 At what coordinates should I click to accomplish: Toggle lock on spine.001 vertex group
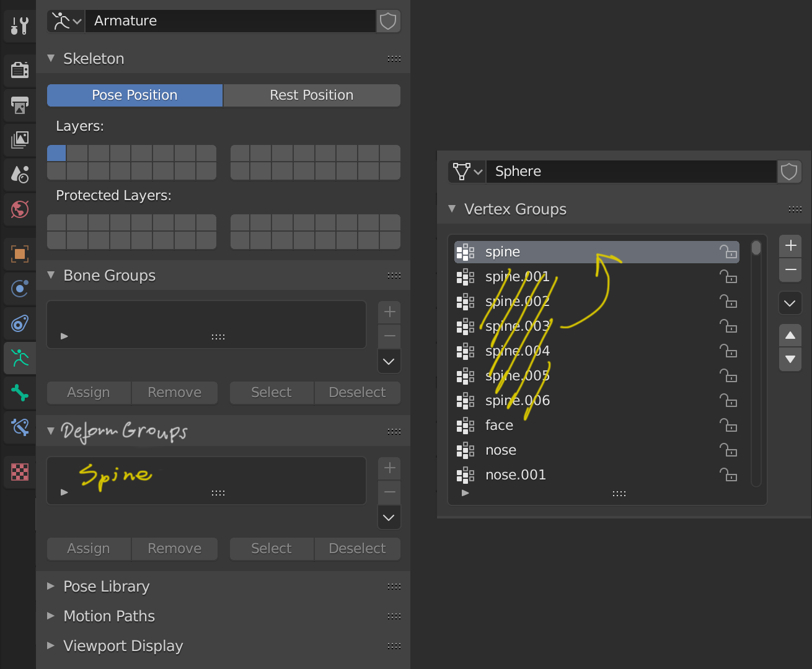728,277
